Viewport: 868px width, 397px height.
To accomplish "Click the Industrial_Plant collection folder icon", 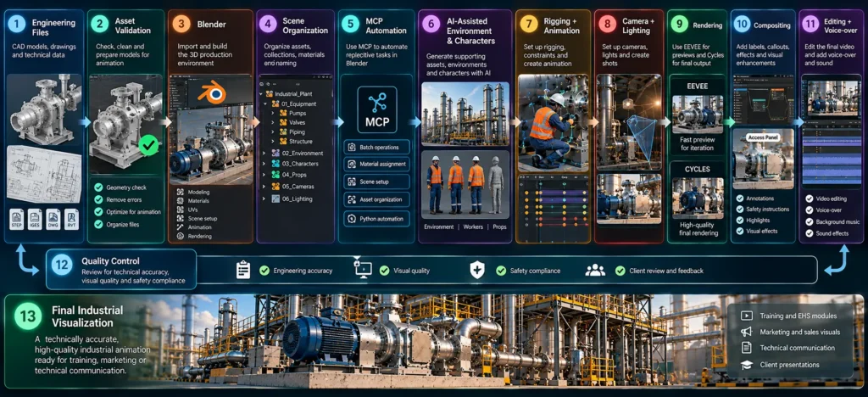I will click(x=270, y=93).
